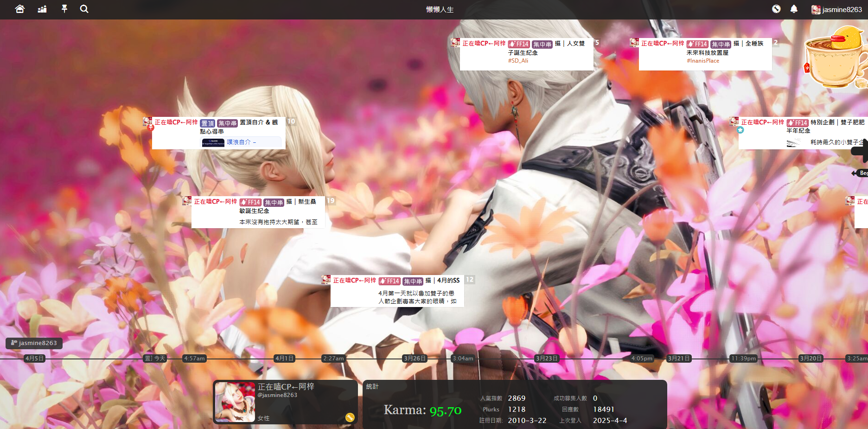
Task: Open the notifications bell
Action: coord(794,9)
